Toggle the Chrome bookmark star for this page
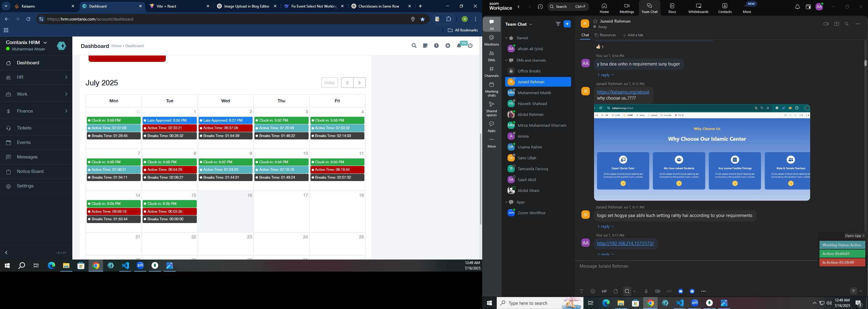The width and height of the screenshot is (868, 309). pos(423,19)
